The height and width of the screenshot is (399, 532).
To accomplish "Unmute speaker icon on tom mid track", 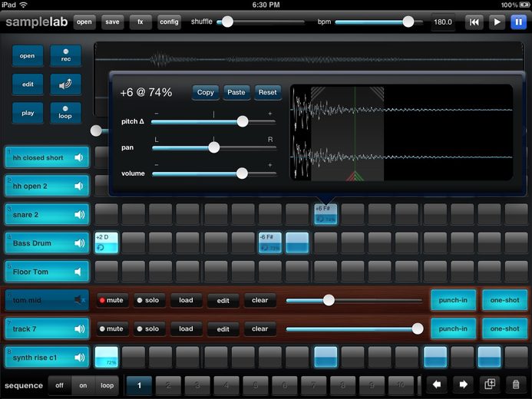I will 79,300.
